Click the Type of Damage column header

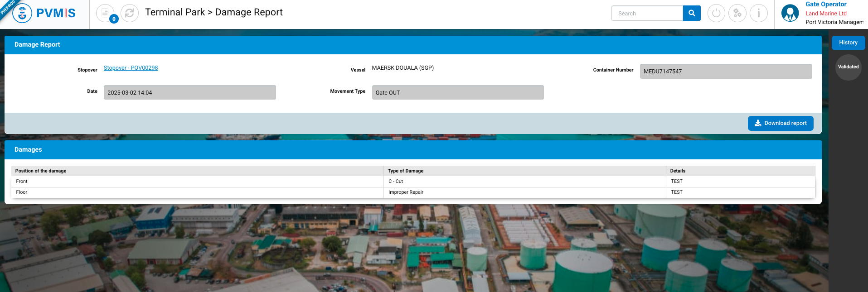(x=406, y=171)
